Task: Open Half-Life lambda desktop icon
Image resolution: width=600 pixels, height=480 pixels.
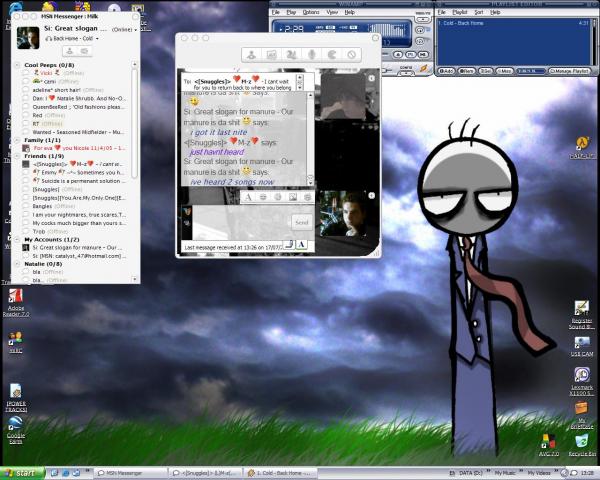Action: [x=582, y=148]
